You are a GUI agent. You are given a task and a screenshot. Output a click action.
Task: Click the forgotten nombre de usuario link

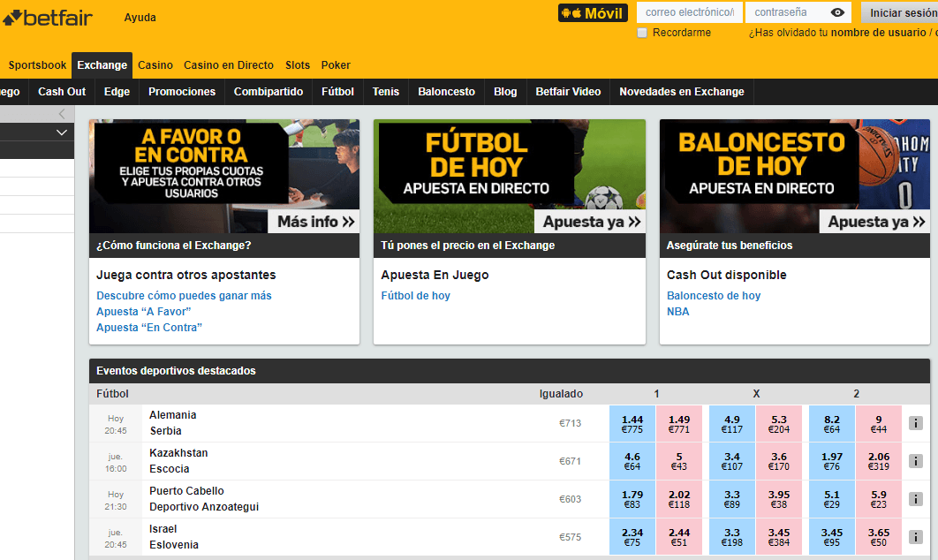click(x=879, y=33)
